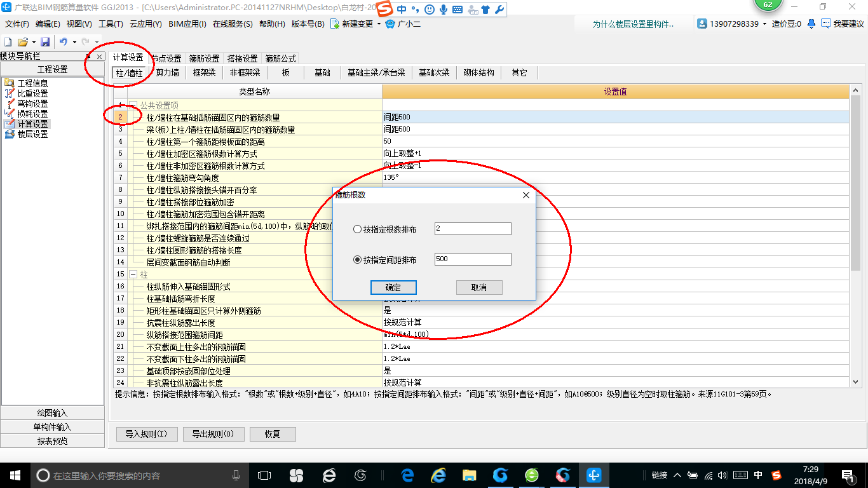Click the Sogou emoji smiley icon
This screenshot has height=488, width=868.
tap(430, 10)
